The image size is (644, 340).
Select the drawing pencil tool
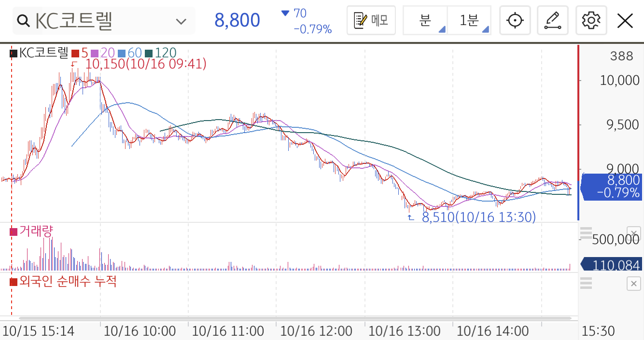pos(553,20)
